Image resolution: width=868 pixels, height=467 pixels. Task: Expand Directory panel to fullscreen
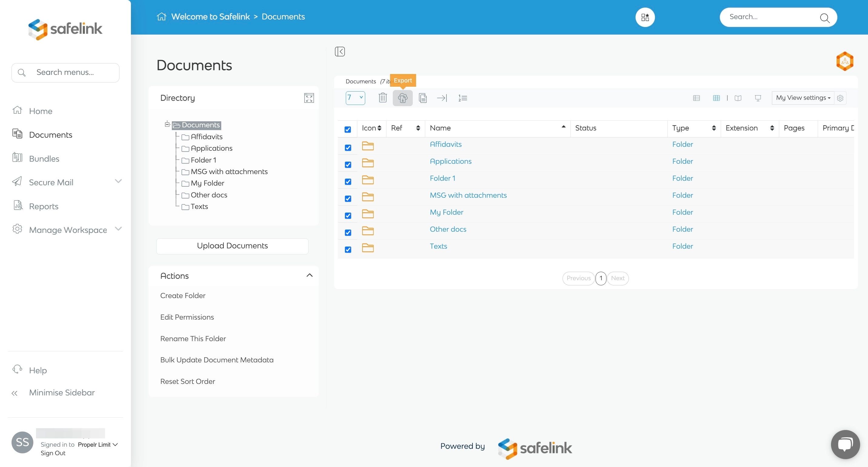pyautogui.click(x=309, y=98)
